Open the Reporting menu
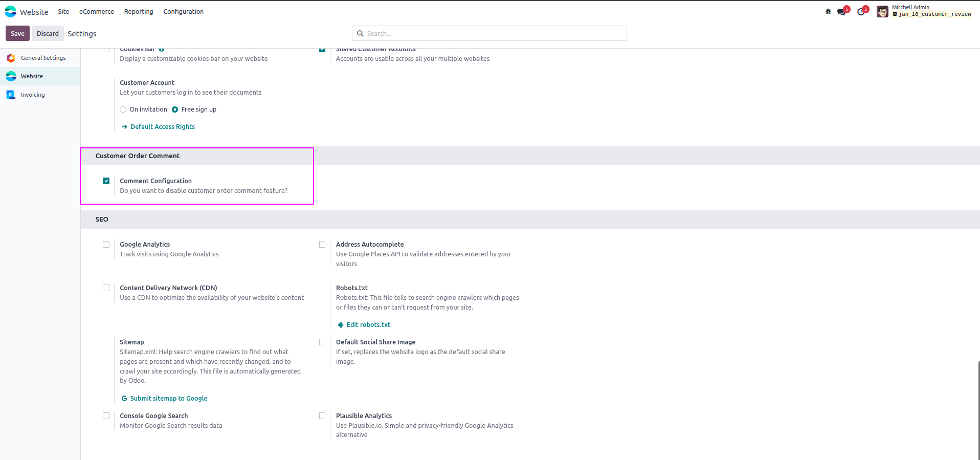The image size is (980, 460). coord(139,12)
